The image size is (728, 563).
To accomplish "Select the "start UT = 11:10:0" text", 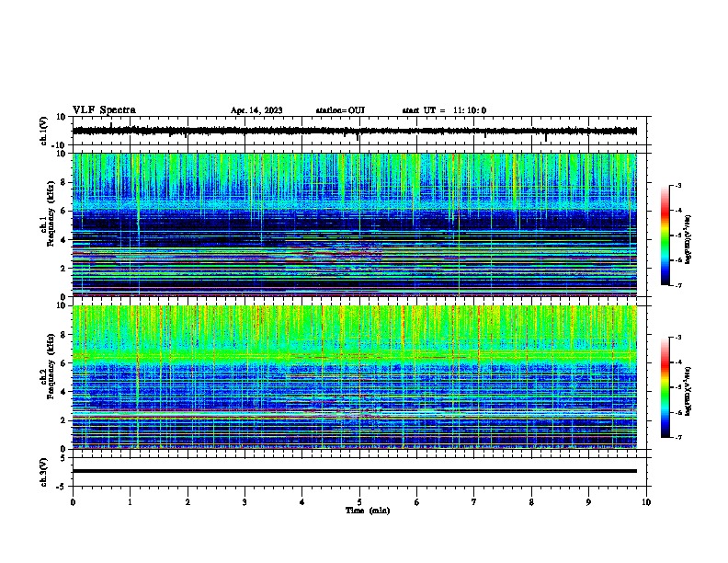I will click(x=444, y=110).
